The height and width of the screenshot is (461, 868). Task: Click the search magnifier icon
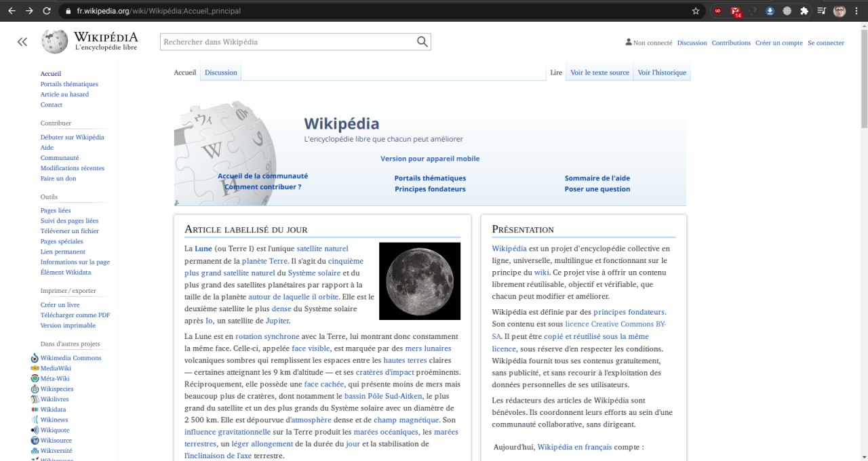[422, 42]
